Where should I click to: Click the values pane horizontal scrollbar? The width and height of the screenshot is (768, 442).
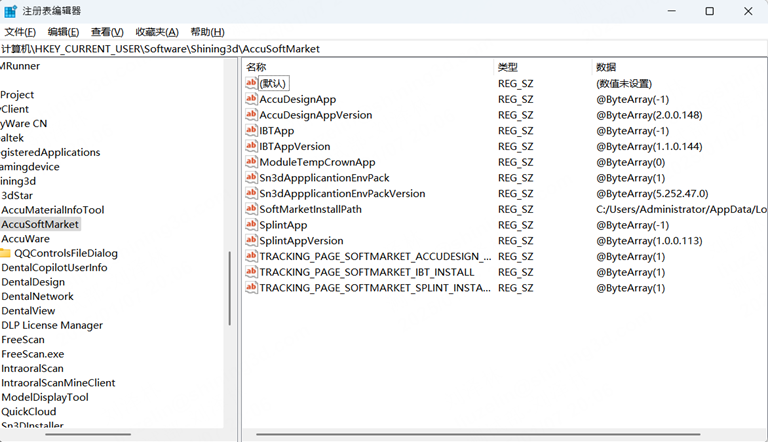click(478, 434)
